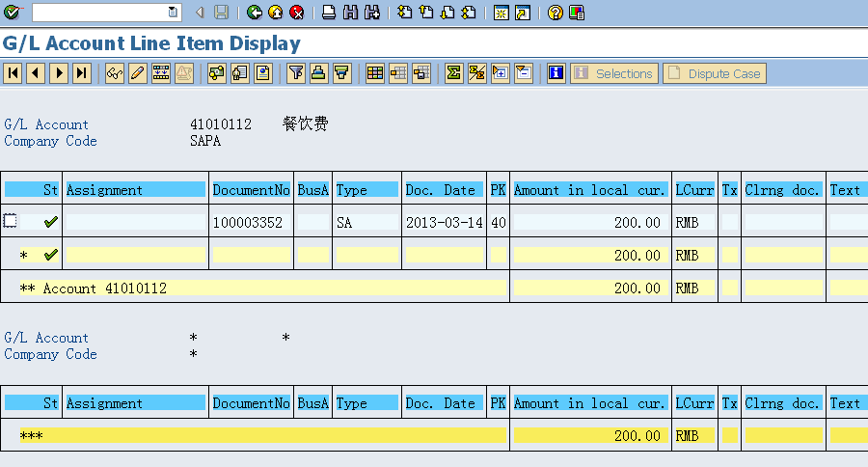Image resolution: width=868 pixels, height=467 pixels.
Task: Click the Generate Shortcut icon
Action: [523, 13]
